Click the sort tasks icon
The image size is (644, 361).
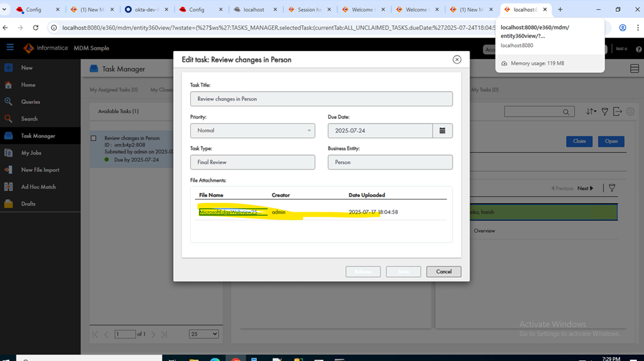coord(590,112)
